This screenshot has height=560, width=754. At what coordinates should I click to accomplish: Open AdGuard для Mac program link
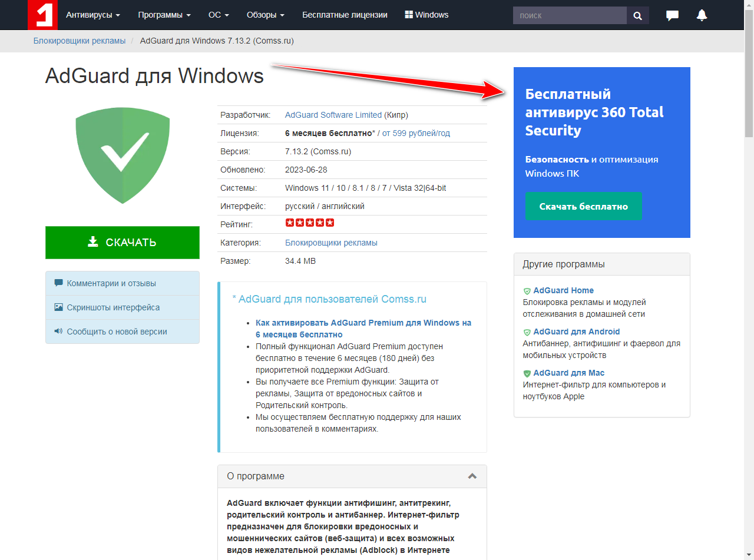pos(568,373)
